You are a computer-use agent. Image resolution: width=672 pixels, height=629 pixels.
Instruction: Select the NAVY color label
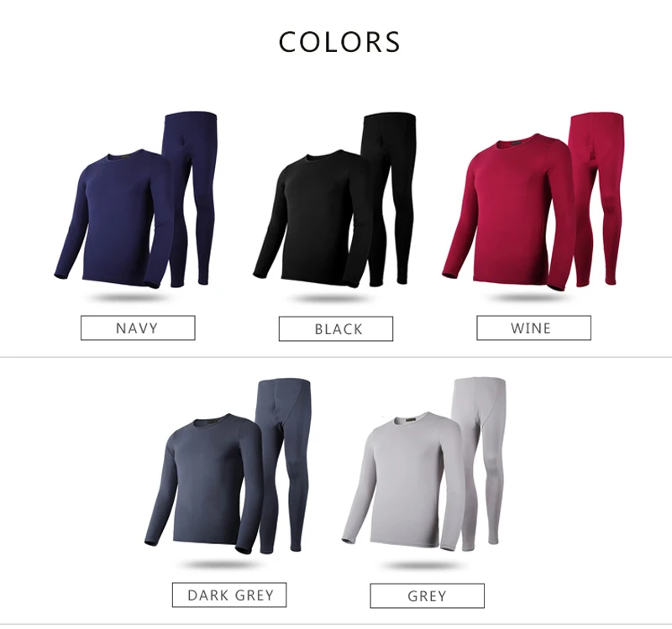[x=138, y=328]
